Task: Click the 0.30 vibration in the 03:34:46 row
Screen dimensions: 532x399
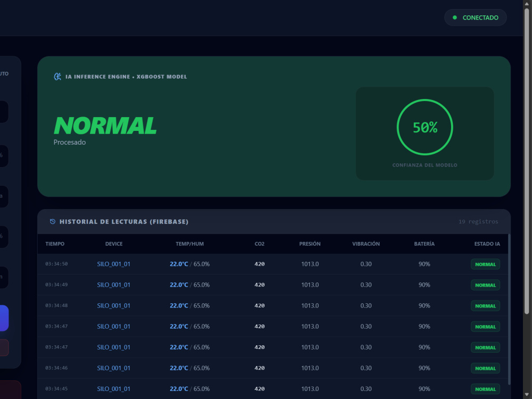Action: [366, 368]
